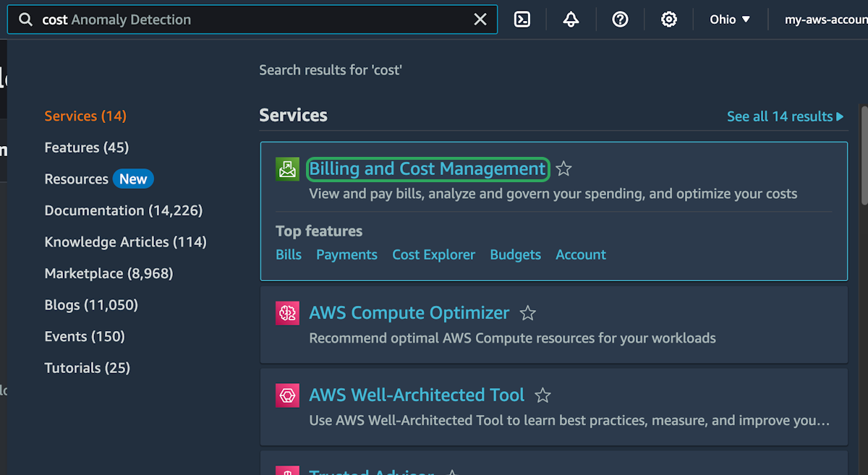This screenshot has height=475, width=868.
Task: Select Services (14) category
Action: [x=85, y=116]
